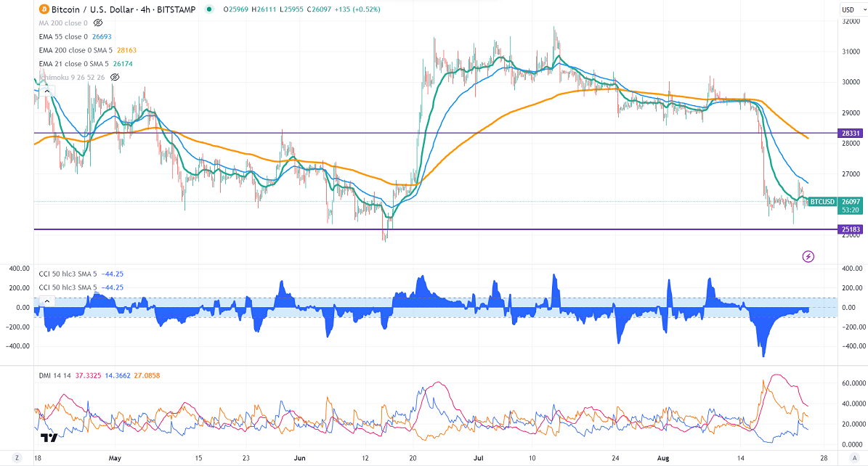
Task: Click the Aug label on time axis
Action: pos(663,458)
